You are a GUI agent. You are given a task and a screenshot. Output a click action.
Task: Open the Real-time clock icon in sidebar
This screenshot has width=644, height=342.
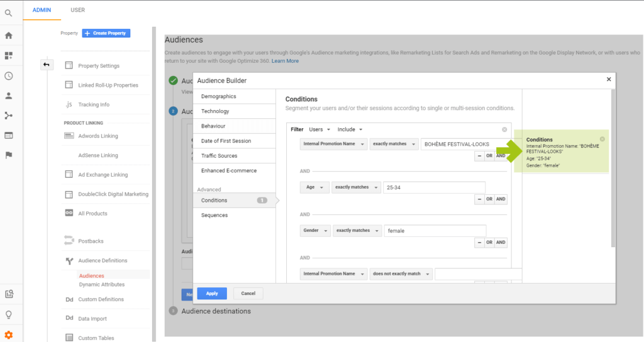coord(9,76)
